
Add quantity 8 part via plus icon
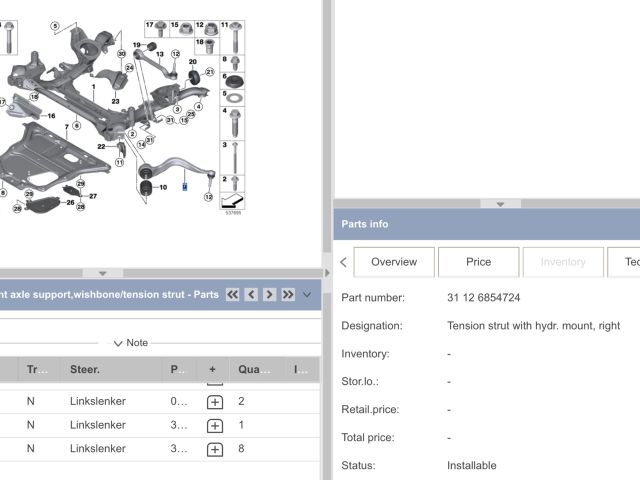point(214,449)
